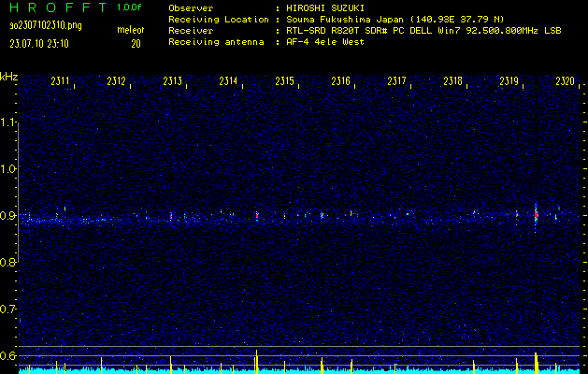Click the 2319 time marker
This screenshot has height=374, width=588.
[509, 82]
